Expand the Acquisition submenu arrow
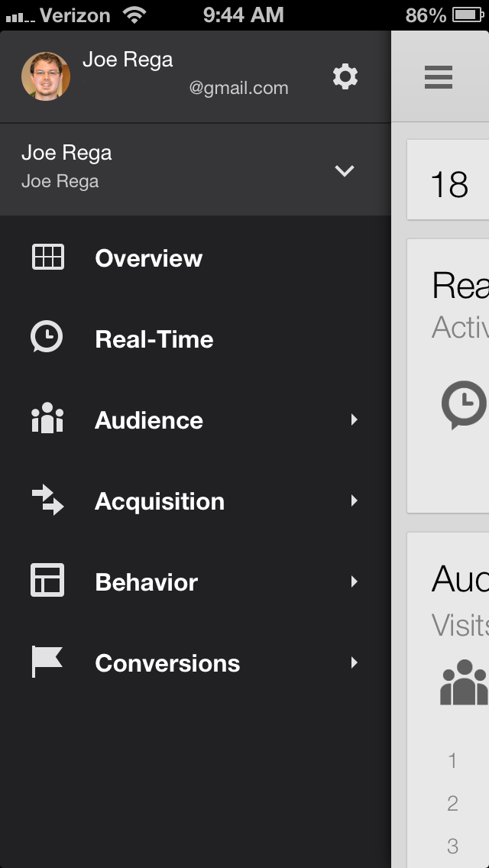Image resolution: width=489 pixels, height=868 pixels. 354,500
